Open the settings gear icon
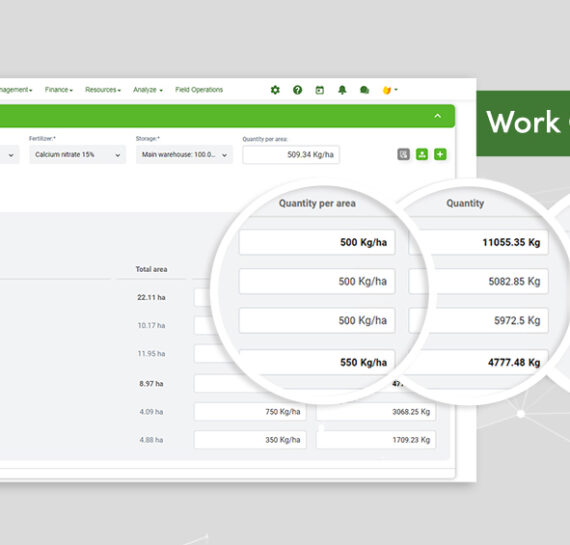 pyautogui.click(x=275, y=90)
